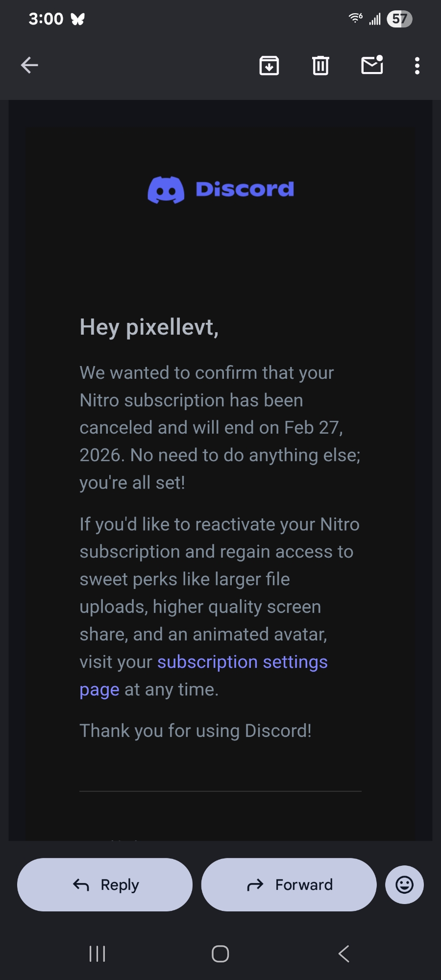The width and height of the screenshot is (441, 980).
Task: Tap the "Hey pixellevt," greeting heading
Action: [x=149, y=327]
